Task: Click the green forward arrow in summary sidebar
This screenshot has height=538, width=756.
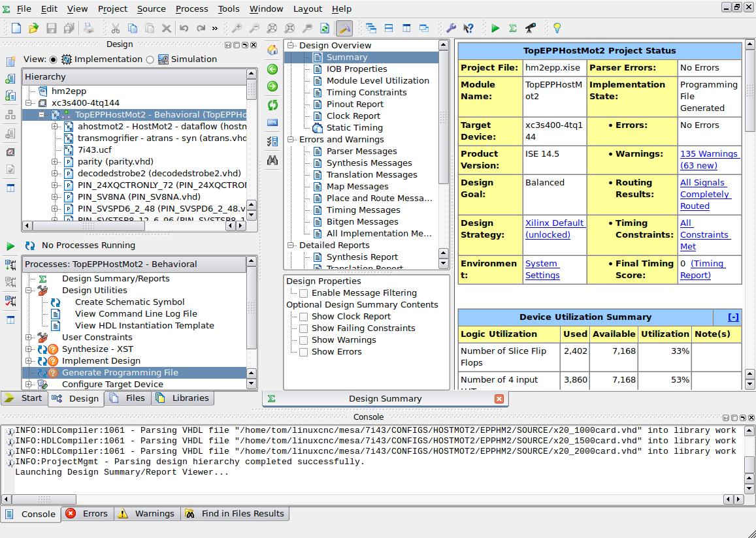Action: pyautogui.click(x=272, y=86)
